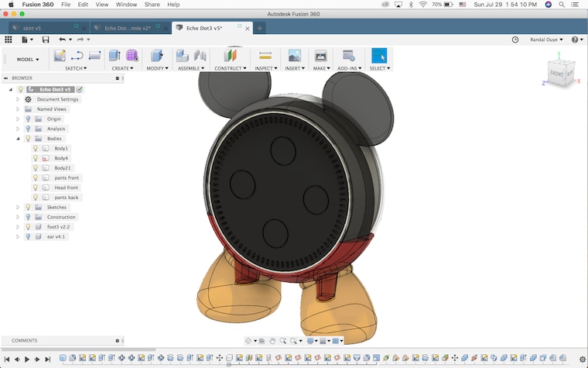Click the FRONT face of view cube
This screenshot has width=588, height=368.
click(556, 74)
